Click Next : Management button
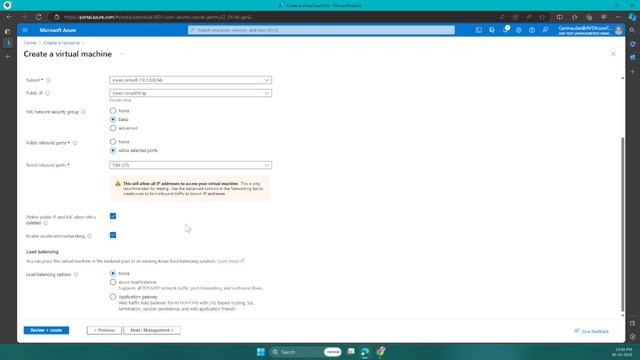Image resolution: width=640 pixels, height=360 pixels. (x=152, y=330)
